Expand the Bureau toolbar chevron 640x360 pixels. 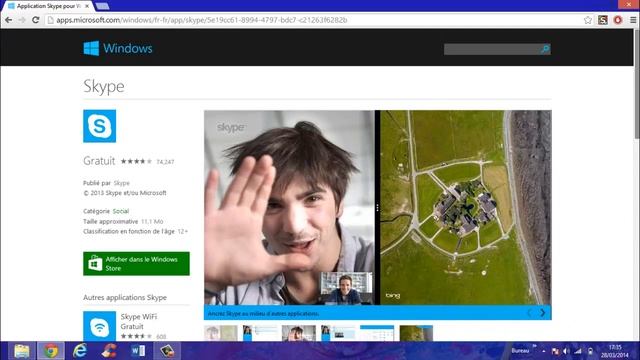pos(534,346)
